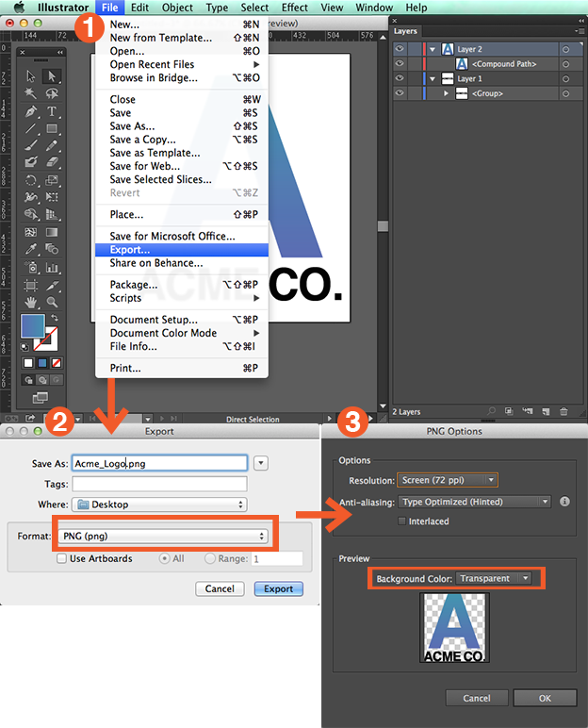
Task: Click the blue gradient fill swatch
Action: pyautogui.click(x=32, y=326)
